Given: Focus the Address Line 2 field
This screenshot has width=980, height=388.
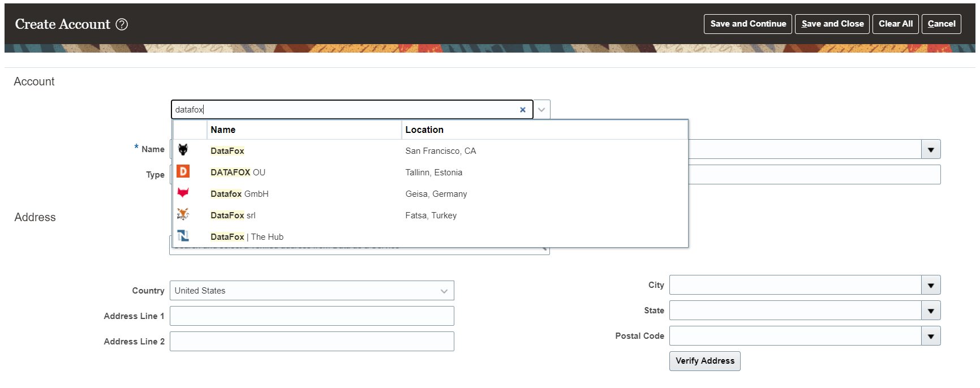Looking at the screenshot, I should (x=312, y=342).
